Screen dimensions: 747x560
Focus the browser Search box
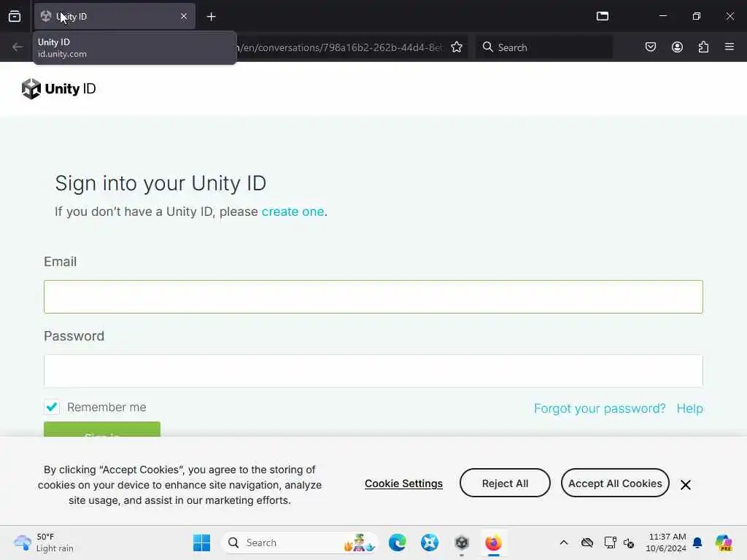click(x=544, y=47)
